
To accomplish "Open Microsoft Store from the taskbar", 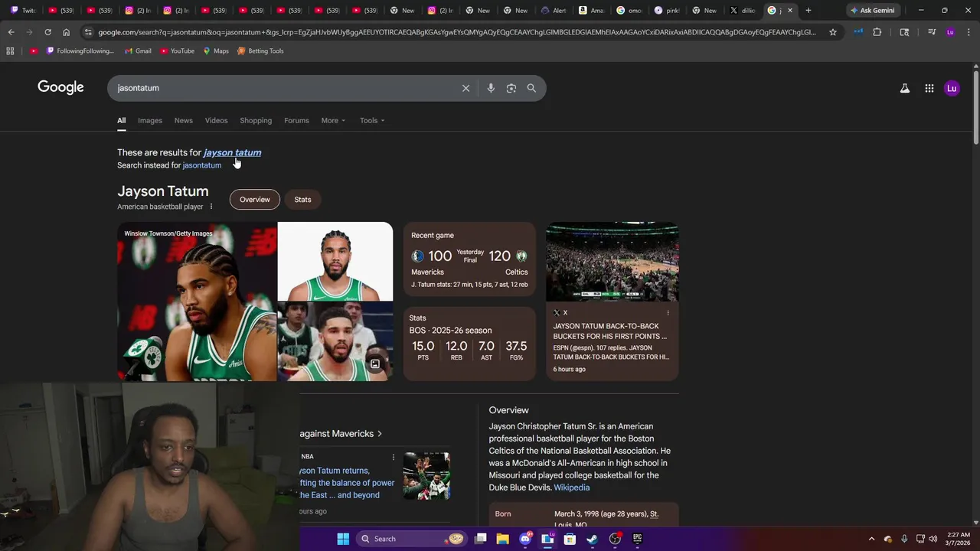I will pos(570,539).
